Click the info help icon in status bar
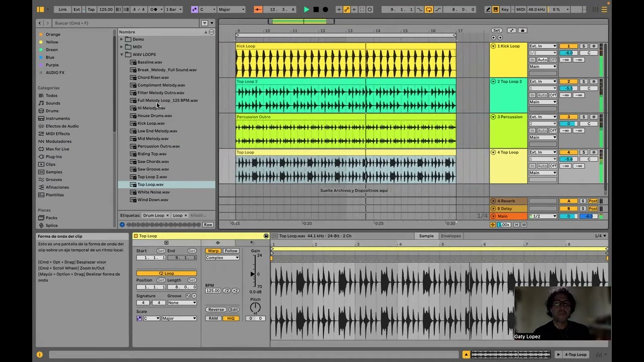 [x=40, y=354]
